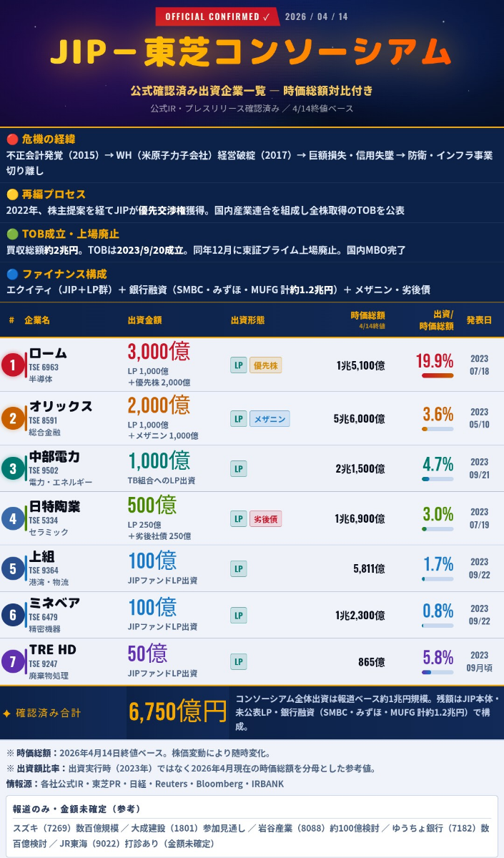This screenshot has width=504, height=858.
Task: Click the 3,000億 investment amount
Action: tap(159, 352)
